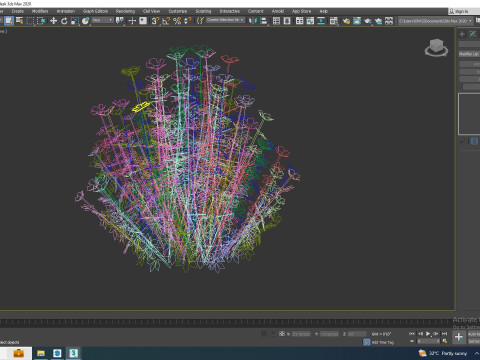Toggle 3D Snaps

pos(155,21)
